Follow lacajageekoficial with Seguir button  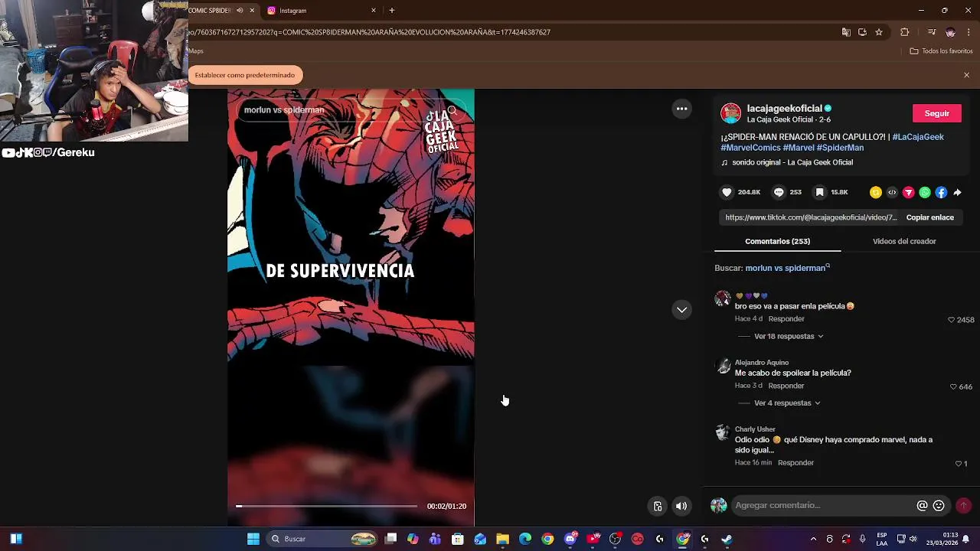click(x=936, y=113)
